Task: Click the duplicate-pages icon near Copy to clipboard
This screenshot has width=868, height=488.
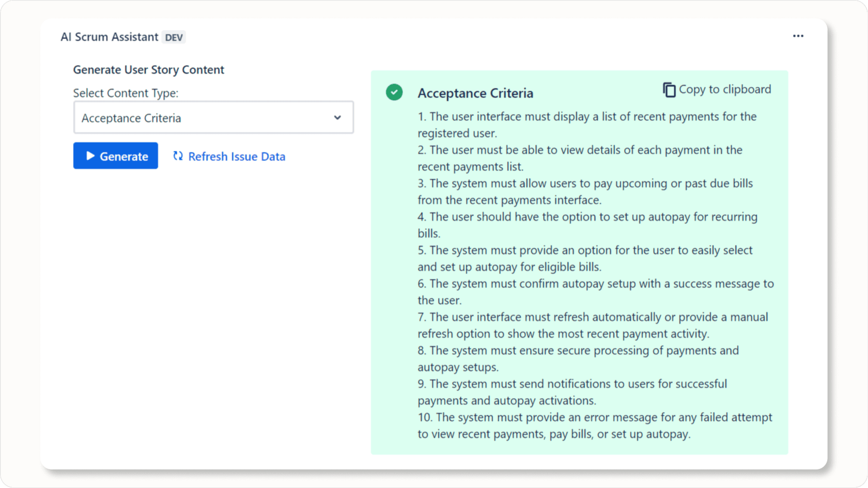Action: [x=670, y=89]
